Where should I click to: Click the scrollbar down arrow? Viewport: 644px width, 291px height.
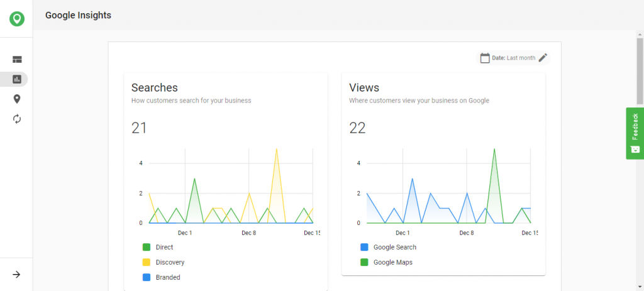click(640, 287)
